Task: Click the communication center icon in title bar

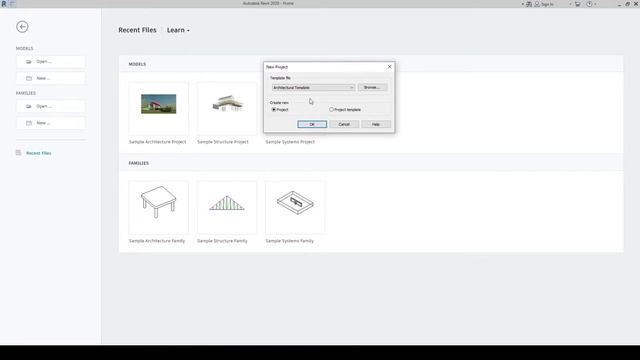Action: [529, 4]
